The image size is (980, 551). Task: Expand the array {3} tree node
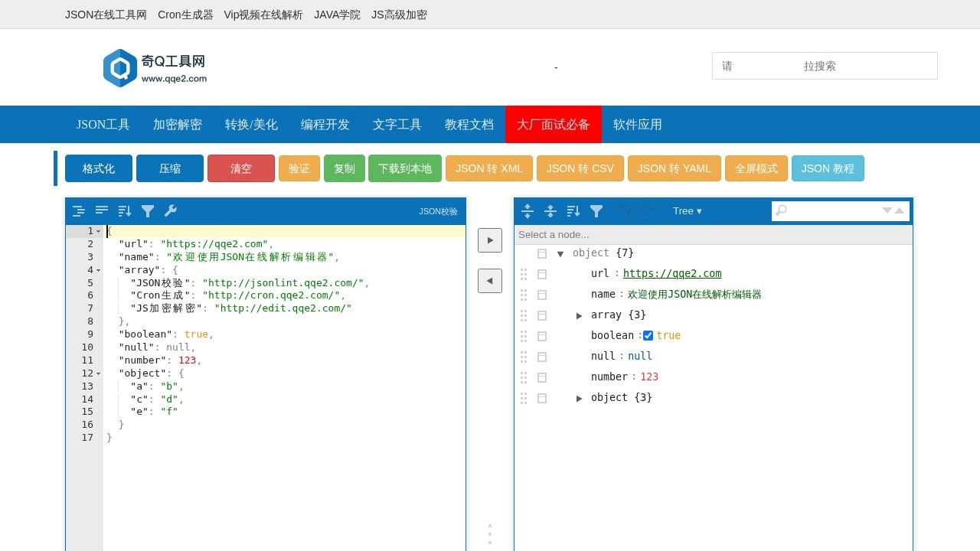[580, 315]
